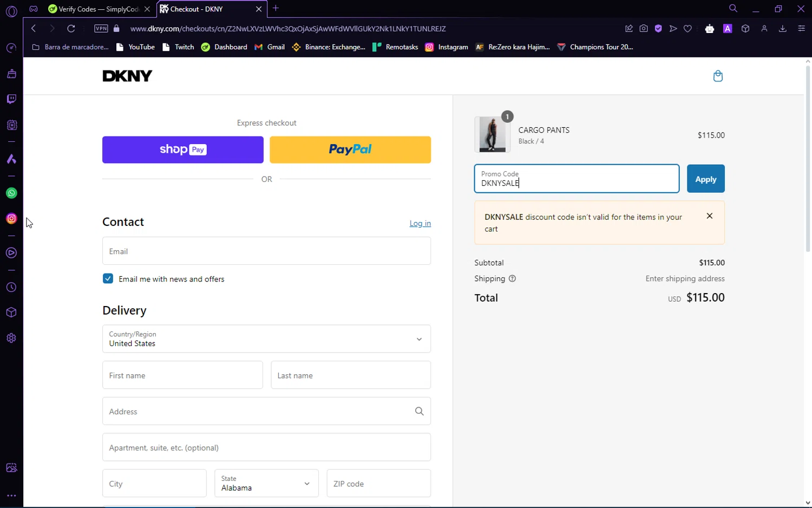Click the First name field
This screenshot has height=508, width=812.
(x=182, y=375)
